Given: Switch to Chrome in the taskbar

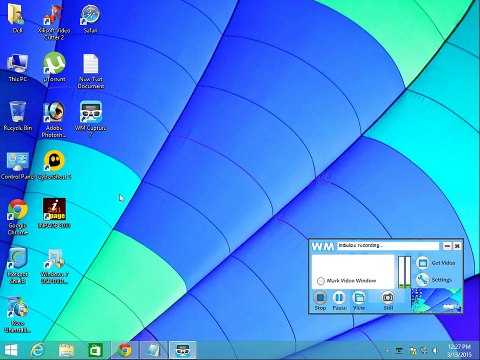Looking at the screenshot, I should [125, 350].
